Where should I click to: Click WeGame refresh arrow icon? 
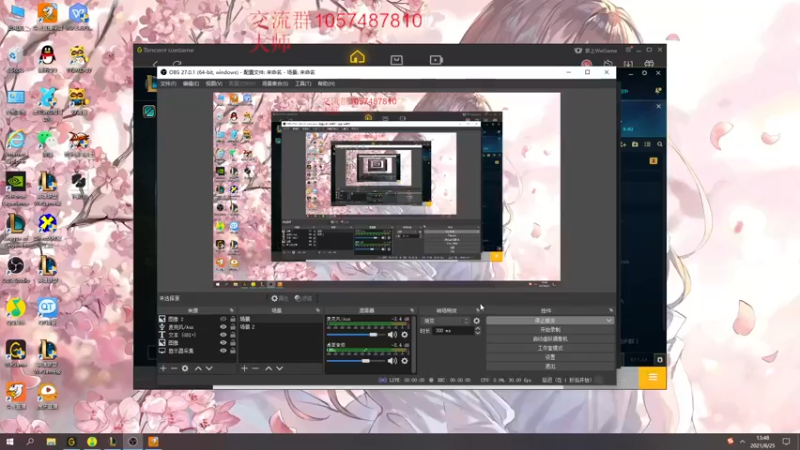pyautogui.click(x=177, y=64)
